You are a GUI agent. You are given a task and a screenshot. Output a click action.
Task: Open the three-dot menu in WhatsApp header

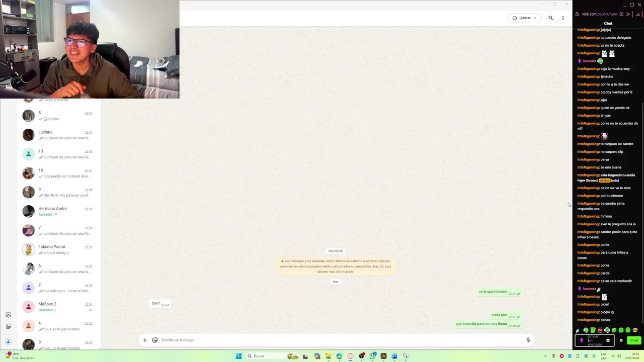tap(563, 18)
